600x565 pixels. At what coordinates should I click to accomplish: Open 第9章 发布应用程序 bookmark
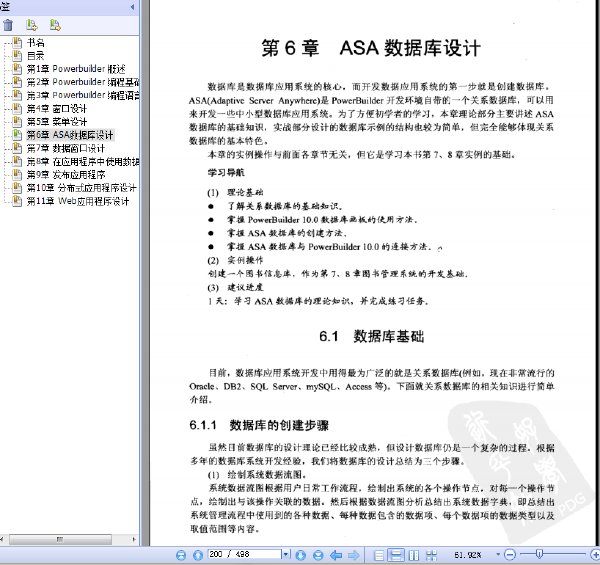pyautogui.click(x=66, y=175)
